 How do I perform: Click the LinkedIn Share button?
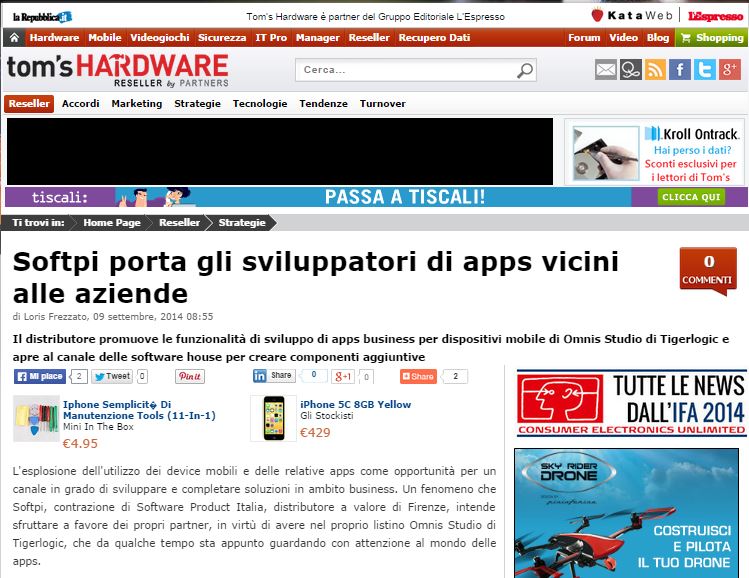274,376
